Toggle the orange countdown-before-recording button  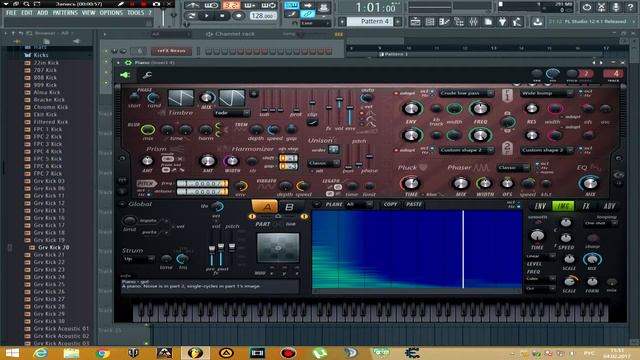(231, 5)
